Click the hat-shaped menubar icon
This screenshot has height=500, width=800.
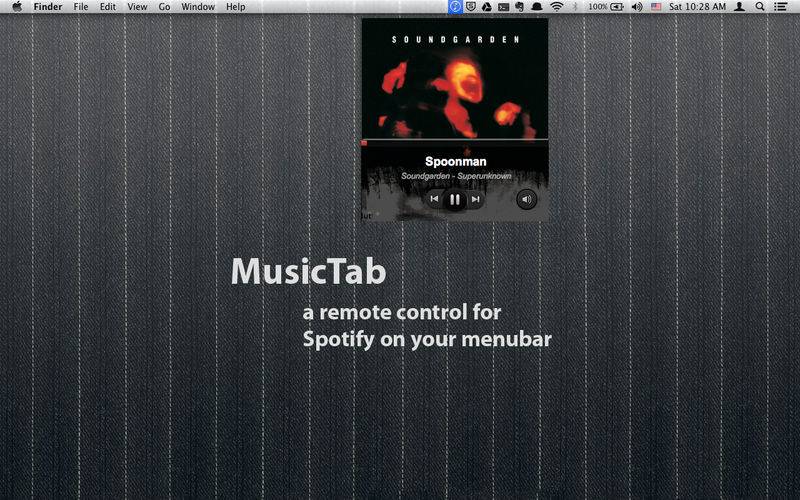[x=537, y=7]
